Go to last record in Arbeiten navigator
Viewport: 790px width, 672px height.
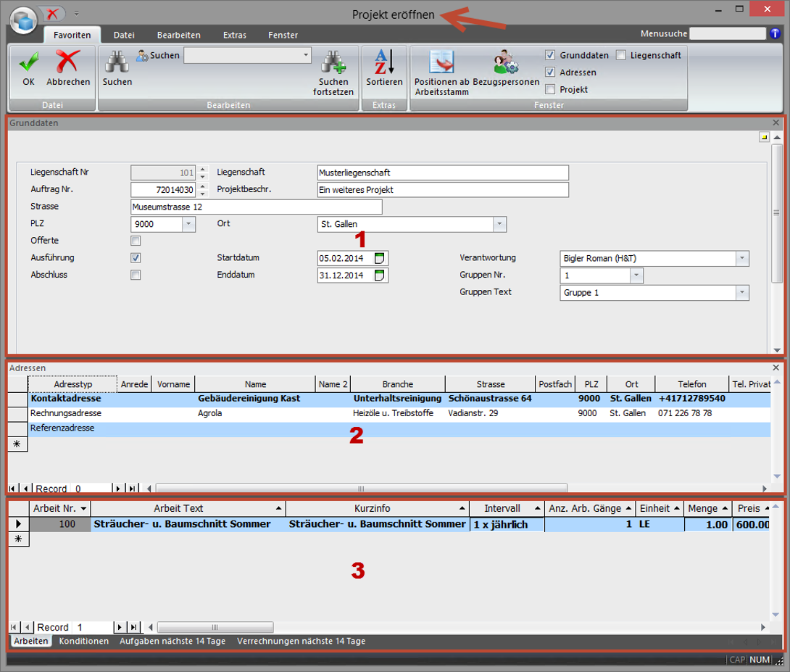(133, 627)
